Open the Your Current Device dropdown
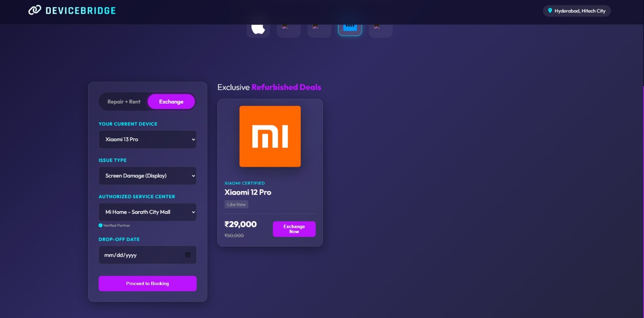644x318 pixels. coord(147,140)
